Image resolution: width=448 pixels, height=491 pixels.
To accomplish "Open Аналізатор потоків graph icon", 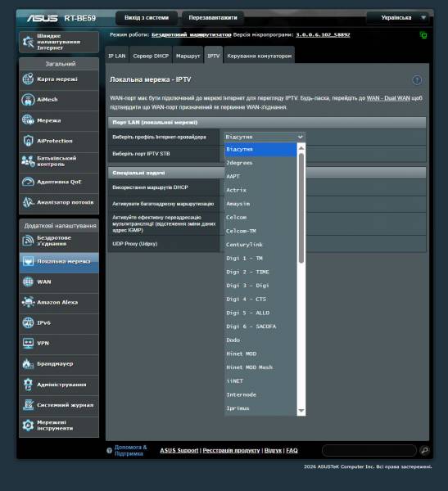I will [x=28, y=202].
